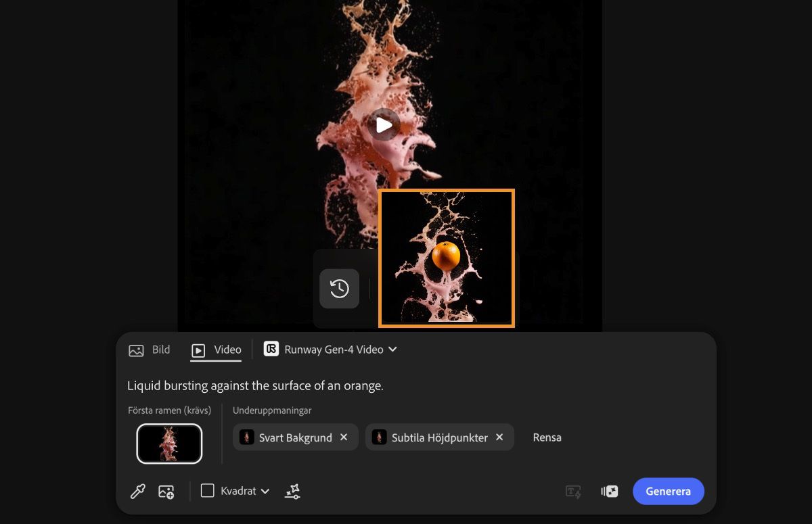Click the variations dice icon
This screenshot has height=524, width=812.
click(609, 492)
